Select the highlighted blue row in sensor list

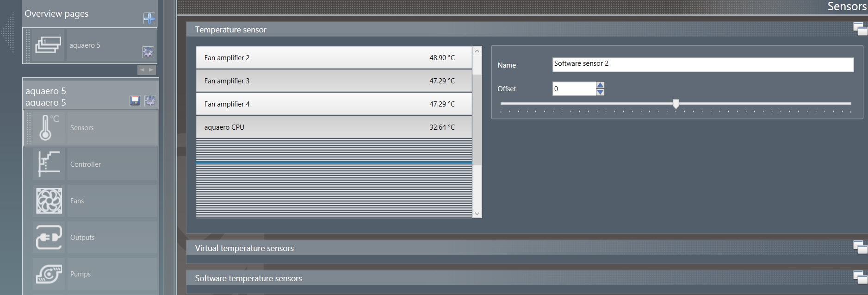[334, 163]
